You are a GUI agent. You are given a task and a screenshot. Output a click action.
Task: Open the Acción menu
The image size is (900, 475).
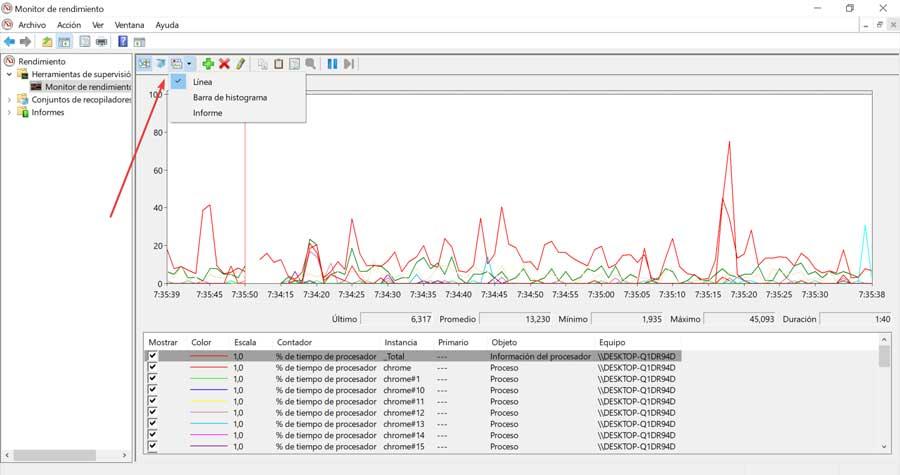point(69,25)
